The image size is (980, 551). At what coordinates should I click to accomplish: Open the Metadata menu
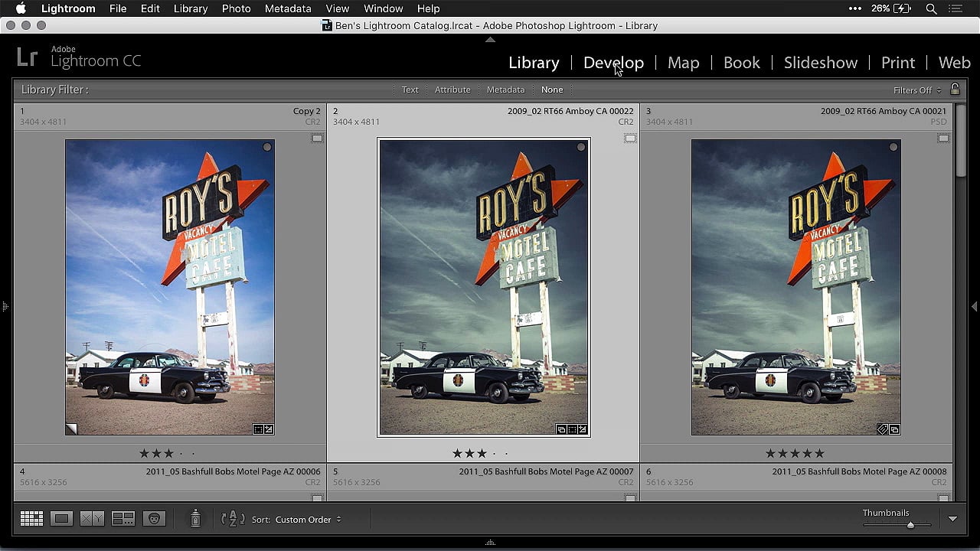click(288, 8)
